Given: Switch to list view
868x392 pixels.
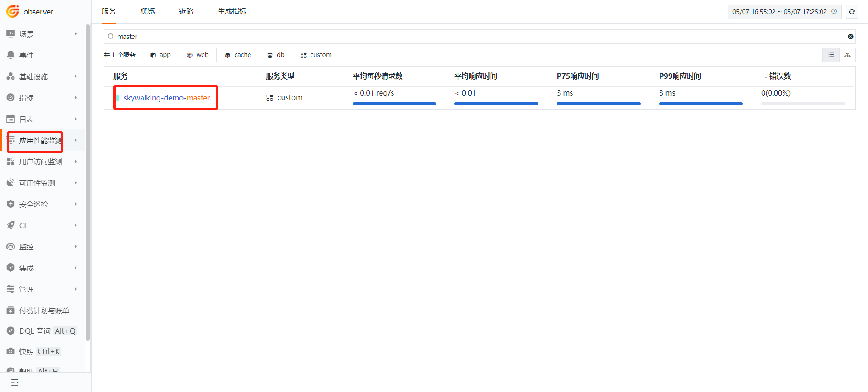Looking at the screenshot, I should 831,55.
